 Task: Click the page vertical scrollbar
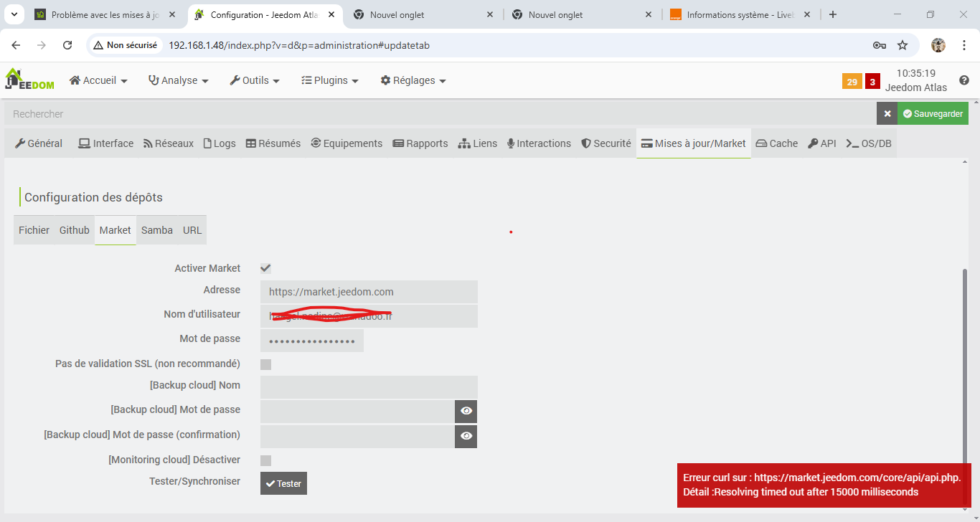965,387
